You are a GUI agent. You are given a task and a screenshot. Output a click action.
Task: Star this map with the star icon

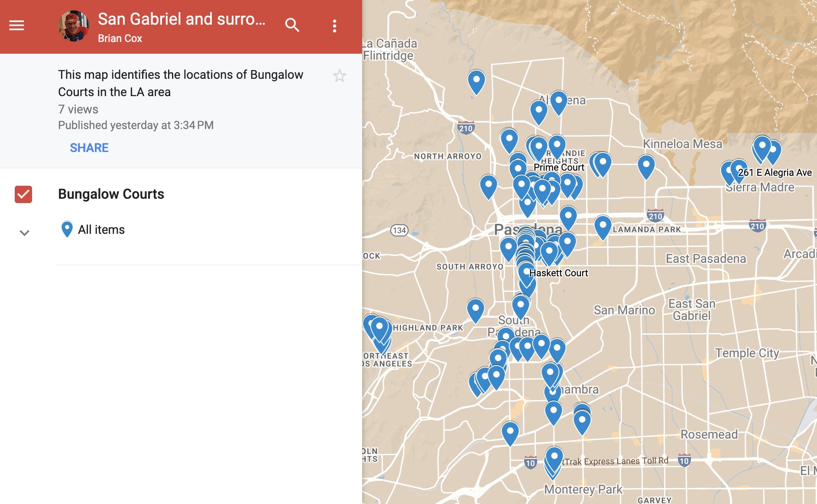point(340,76)
